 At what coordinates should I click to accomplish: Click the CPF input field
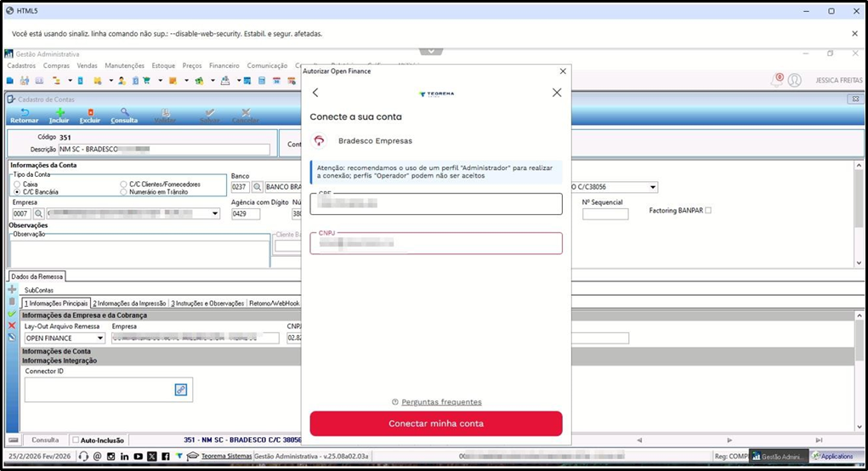436,204
